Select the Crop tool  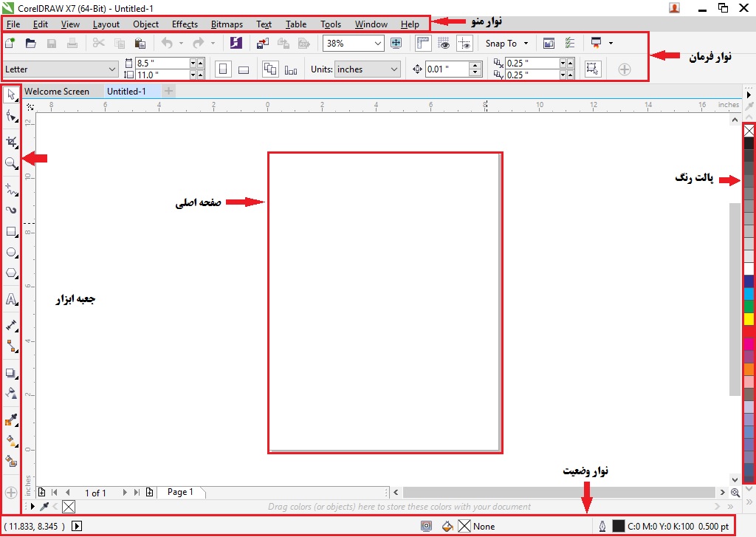click(11, 142)
